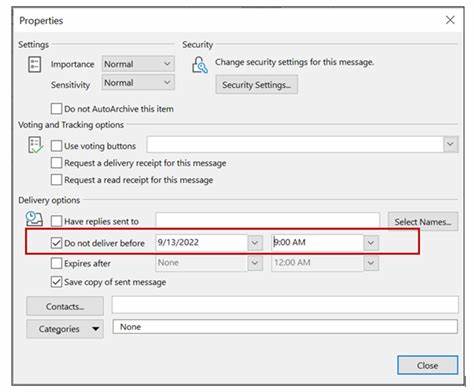Check Use voting buttons
474x392 pixels.
tap(56, 146)
